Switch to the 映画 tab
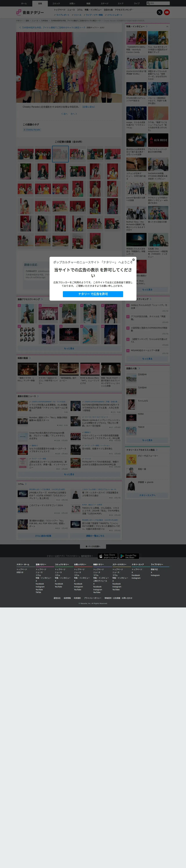This screenshot has height=868, width=186. pyautogui.click(x=89, y=3)
